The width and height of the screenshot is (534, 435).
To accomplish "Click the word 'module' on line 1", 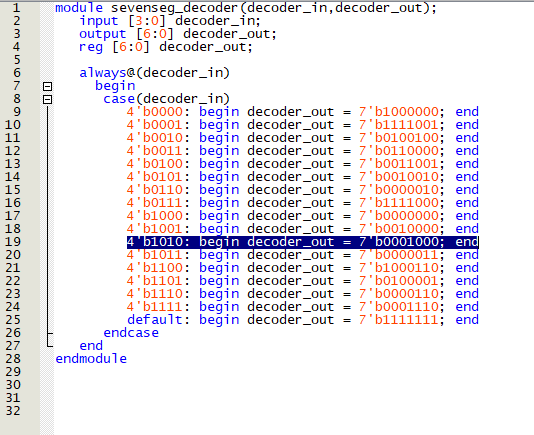I will [79, 7].
